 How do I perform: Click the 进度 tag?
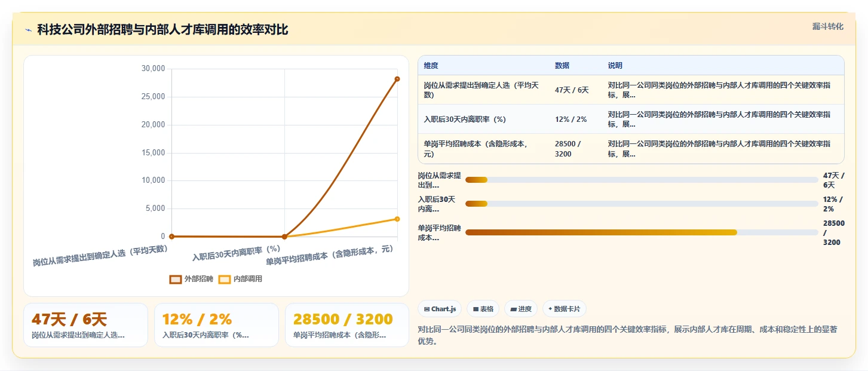[x=521, y=309]
